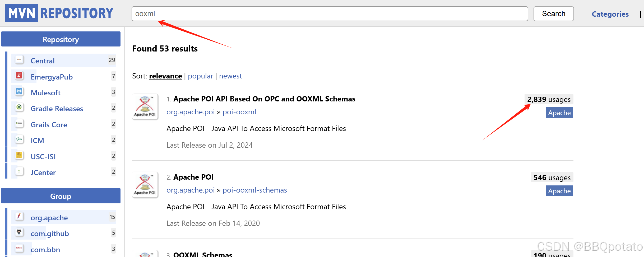Screen dimensions: 644x257
Task: Click Apache POI logo of first result
Action: [x=145, y=107]
